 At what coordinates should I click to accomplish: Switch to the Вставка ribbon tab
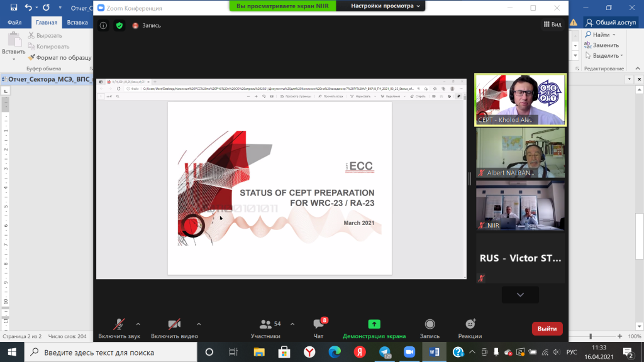pos(77,22)
